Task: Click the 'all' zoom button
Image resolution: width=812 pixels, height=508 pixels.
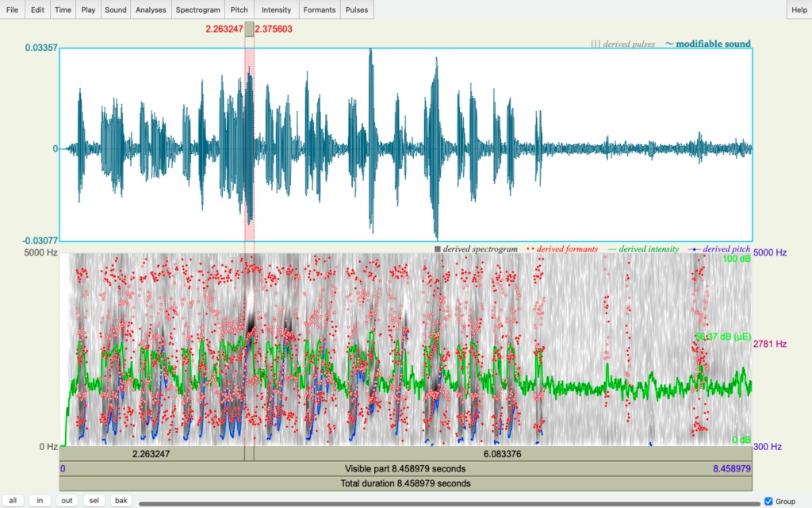Action: [x=13, y=501]
